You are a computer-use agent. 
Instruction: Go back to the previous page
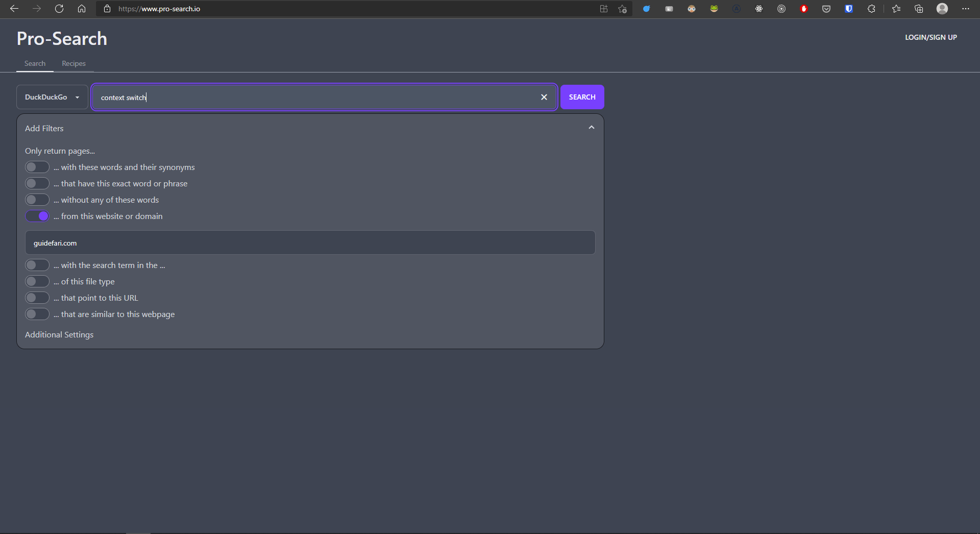pos(14,9)
